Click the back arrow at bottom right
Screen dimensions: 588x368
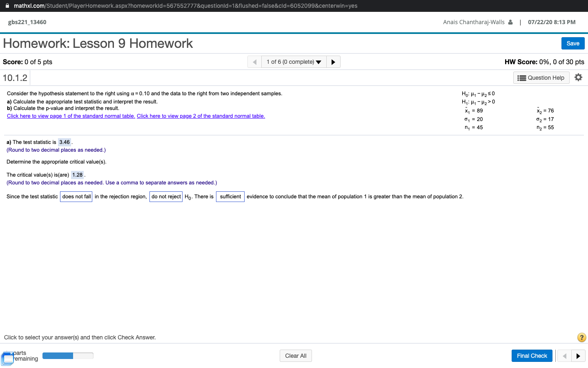563,356
